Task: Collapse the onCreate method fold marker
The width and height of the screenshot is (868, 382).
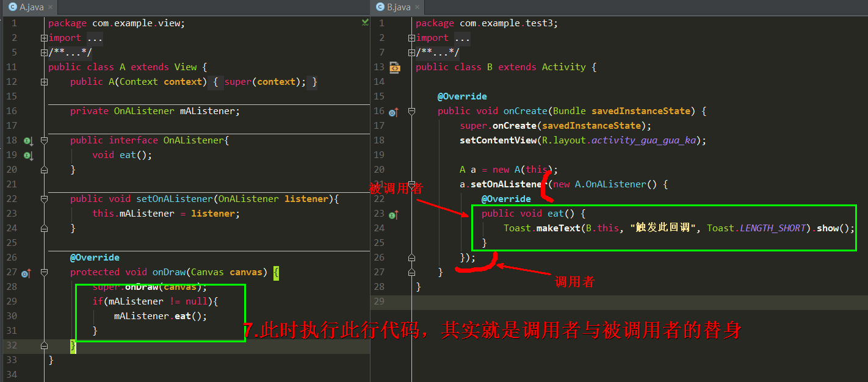Action: [x=411, y=111]
